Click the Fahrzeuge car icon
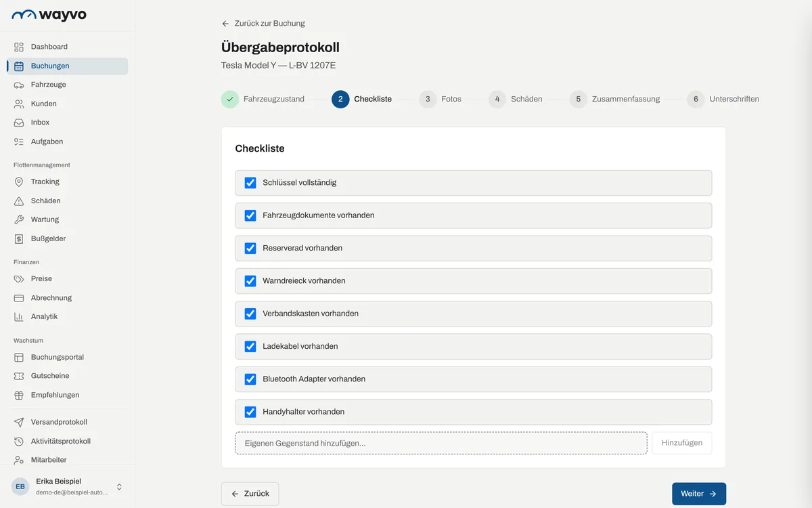812x508 pixels. tap(19, 85)
